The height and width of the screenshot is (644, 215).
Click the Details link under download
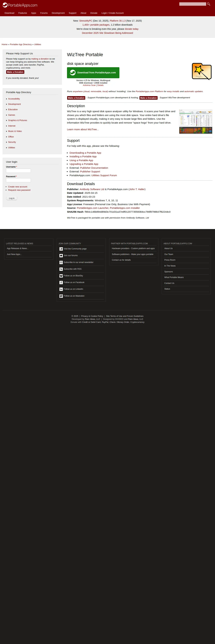[100, 85]
